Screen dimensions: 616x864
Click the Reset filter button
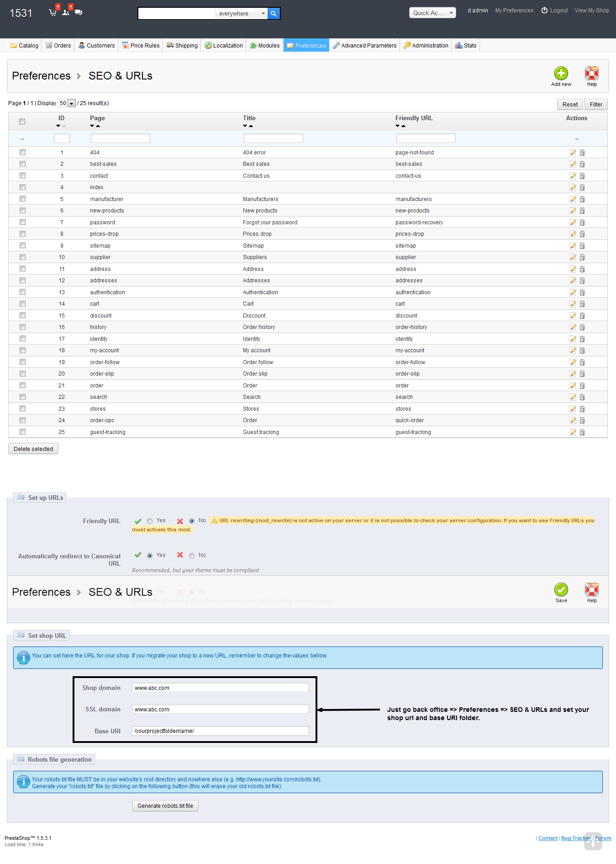[x=570, y=104]
